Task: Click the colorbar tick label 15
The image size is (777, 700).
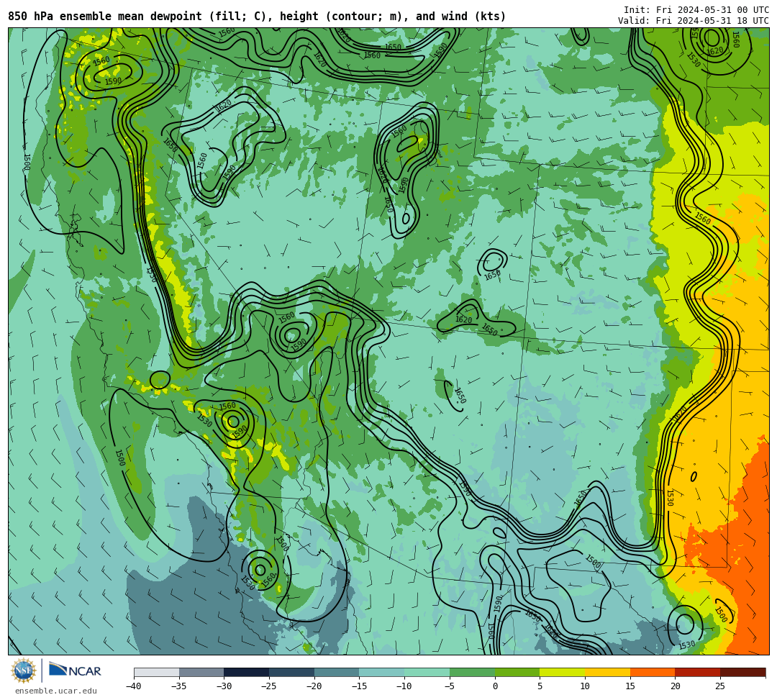Action: (630, 686)
